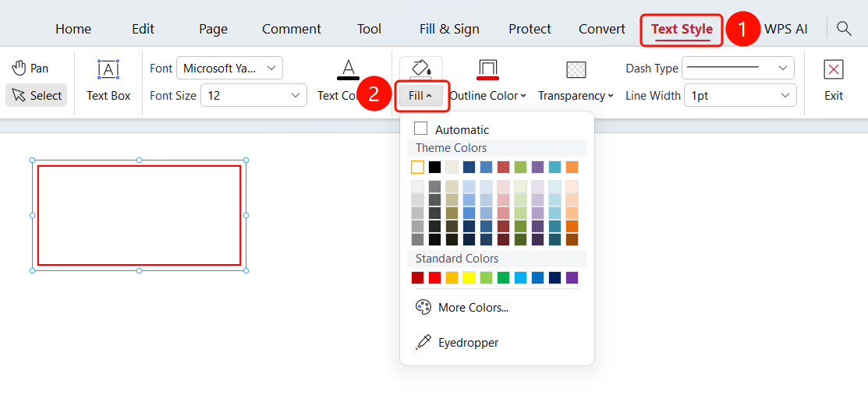Click the right-middle resize handle of text box
Image resolution: width=868 pixels, height=402 pixels.
tap(246, 215)
